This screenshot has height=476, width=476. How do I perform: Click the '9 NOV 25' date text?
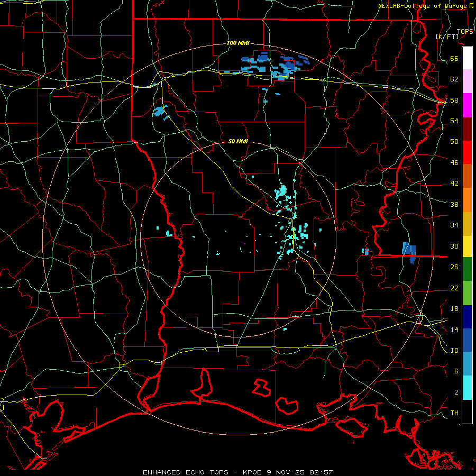point(286,472)
